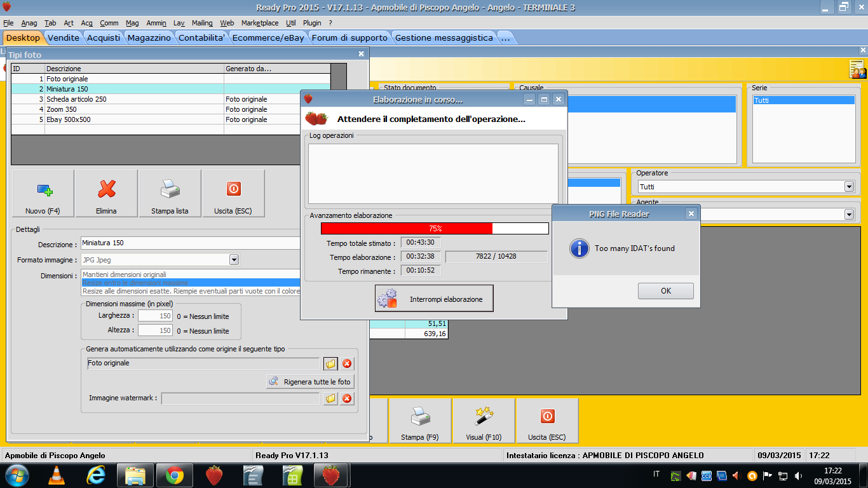Clear the Foto originale source type field
Viewport: 868px width, 488px height.
pos(347,363)
